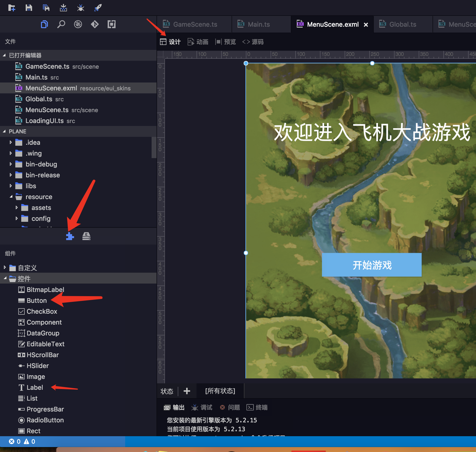Click the 开始游戏 button on canvas
Image resolution: width=476 pixels, height=452 pixels.
tap(372, 265)
